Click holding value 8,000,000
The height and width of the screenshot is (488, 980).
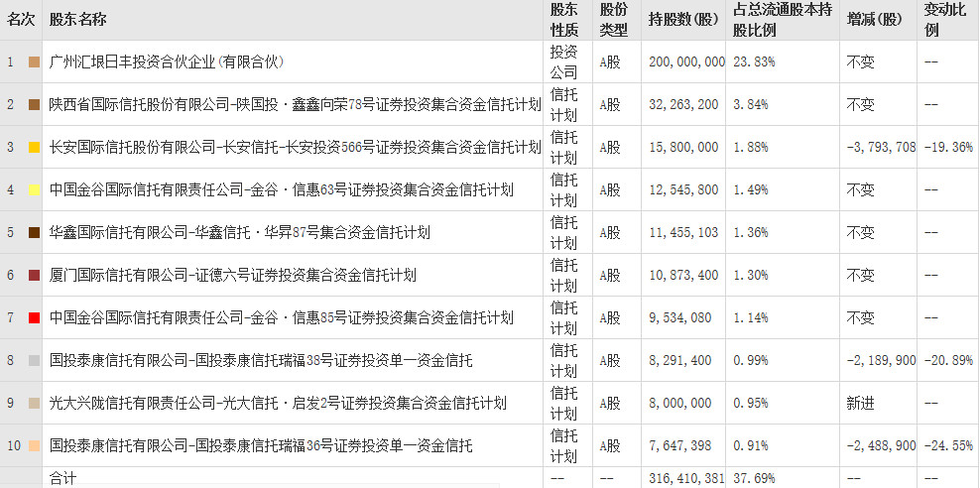tap(680, 403)
